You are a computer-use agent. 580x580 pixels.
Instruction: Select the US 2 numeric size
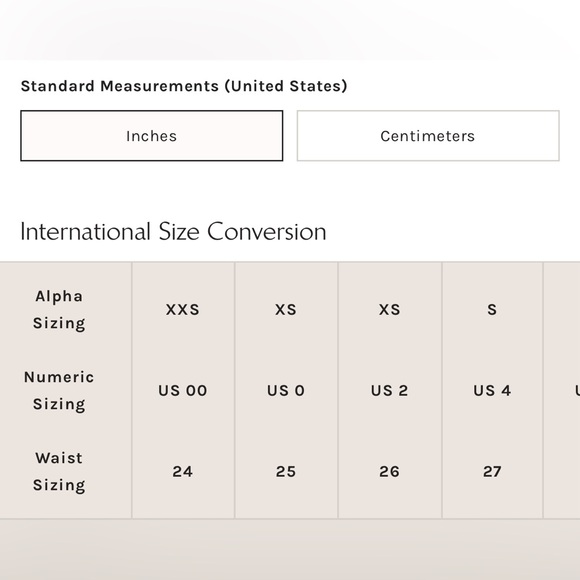point(390,391)
